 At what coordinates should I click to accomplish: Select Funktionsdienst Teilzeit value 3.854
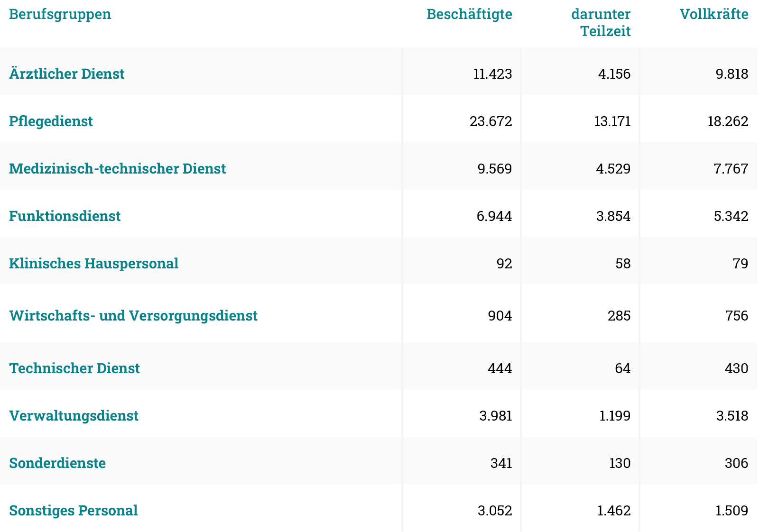(x=613, y=216)
